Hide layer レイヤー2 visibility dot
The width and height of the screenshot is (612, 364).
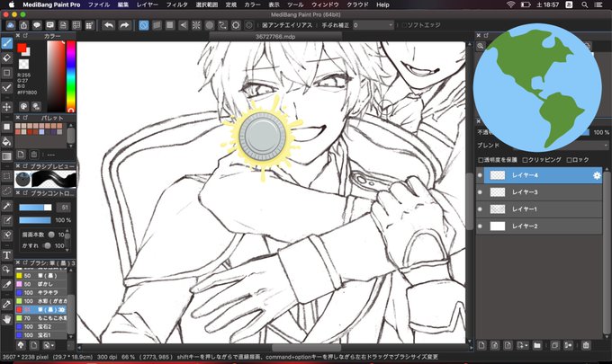click(480, 226)
